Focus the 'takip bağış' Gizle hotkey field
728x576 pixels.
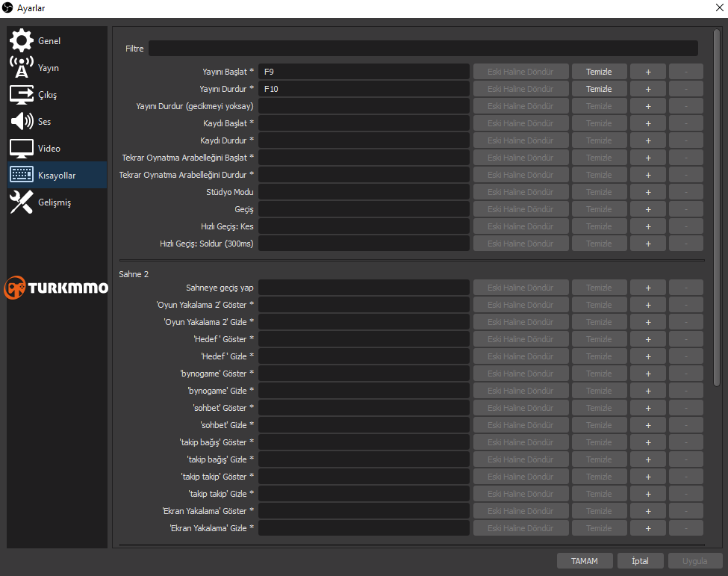click(x=364, y=460)
